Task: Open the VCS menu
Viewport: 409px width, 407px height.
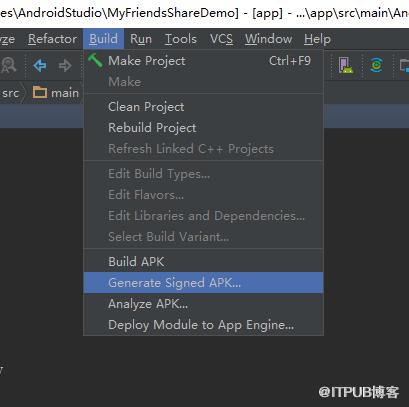Action: coord(221,39)
